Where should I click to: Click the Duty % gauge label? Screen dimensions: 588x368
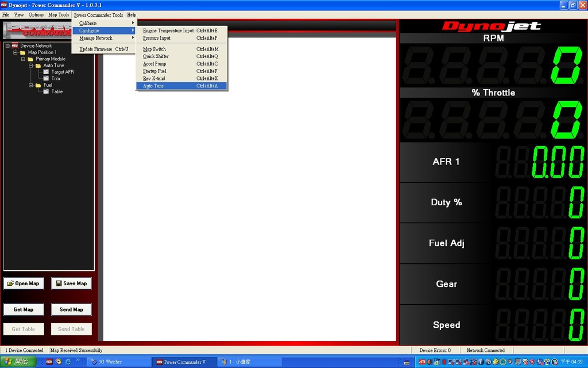pyautogui.click(x=446, y=202)
